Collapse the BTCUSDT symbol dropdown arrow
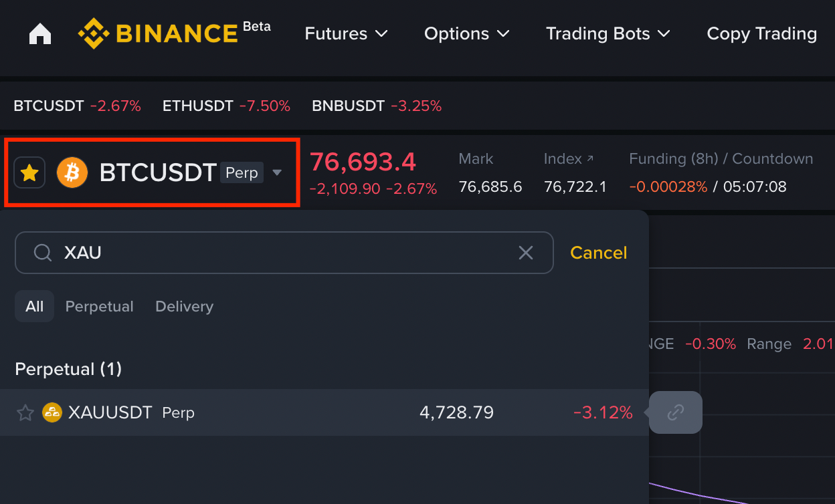Image resolution: width=835 pixels, height=504 pixels. click(x=277, y=173)
